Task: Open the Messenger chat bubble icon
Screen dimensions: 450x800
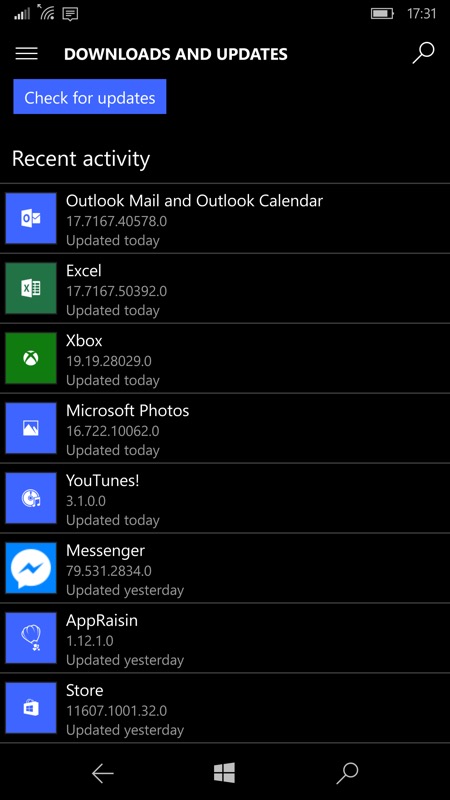Action: 31,568
